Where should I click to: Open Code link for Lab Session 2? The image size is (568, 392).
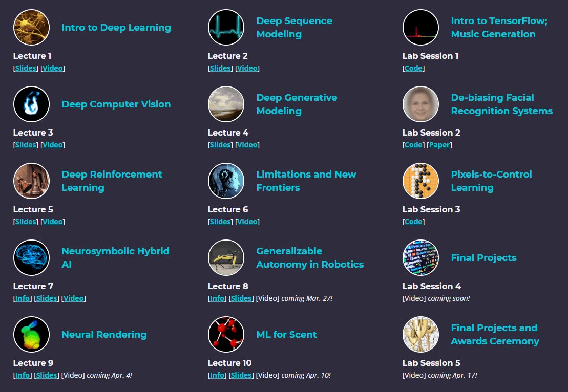(x=413, y=145)
